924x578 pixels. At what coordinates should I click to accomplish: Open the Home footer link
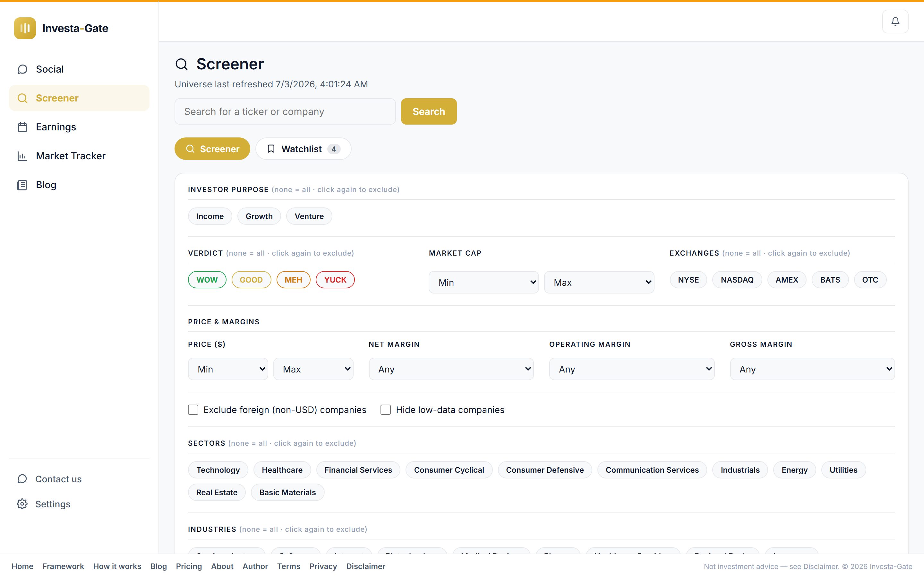tap(22, 566)
